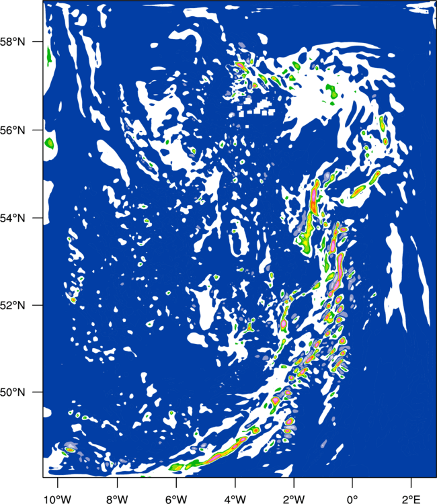Click the 50°N latitude label

click(x=13, y=392)
